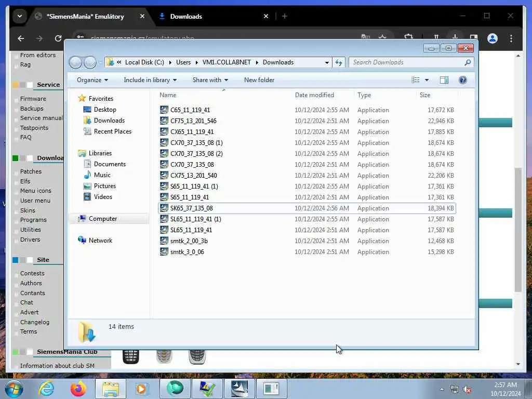Click the muted volume tray icon
The width and height of the screenshot is (532, 399).
coord(468,390)
